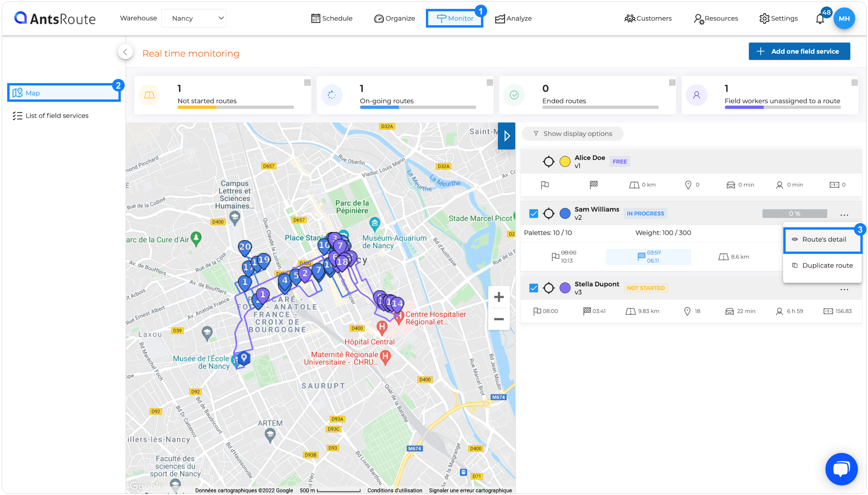
Task: Open Stella Dupont's three-dot menu
Action: click(x=844, y=289)
